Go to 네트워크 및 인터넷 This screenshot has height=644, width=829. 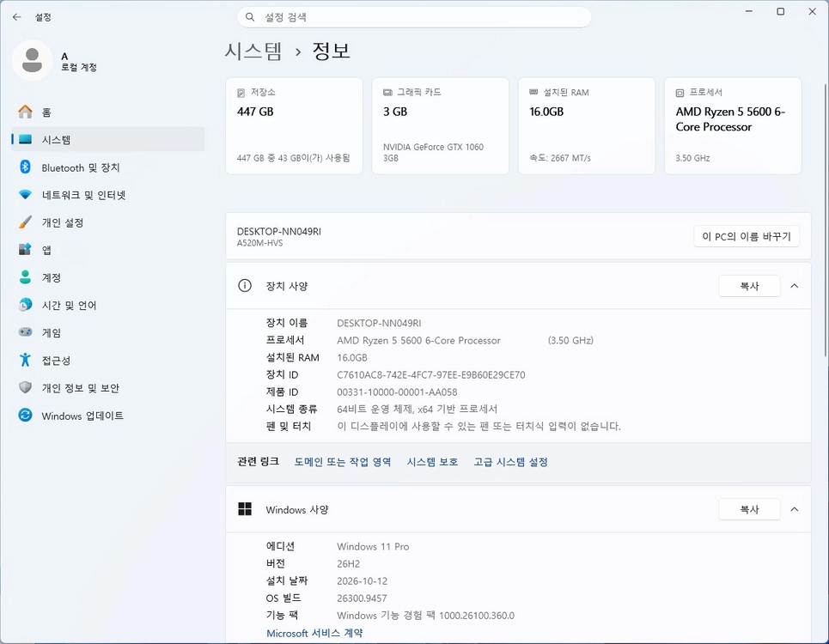tap(108, 195)
